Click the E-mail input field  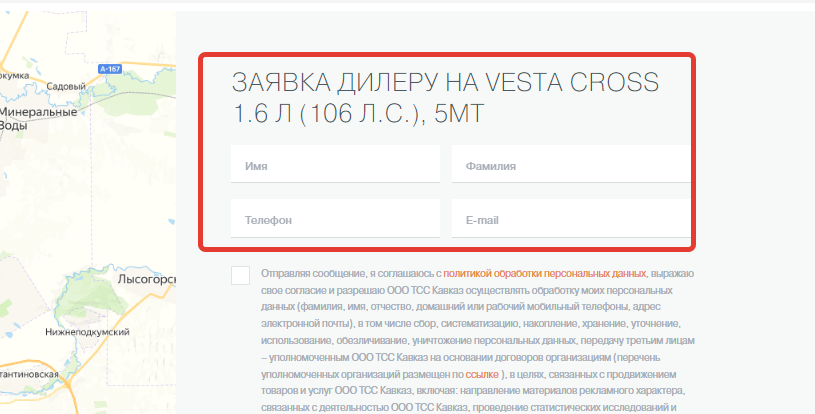(x=571, y=219)
